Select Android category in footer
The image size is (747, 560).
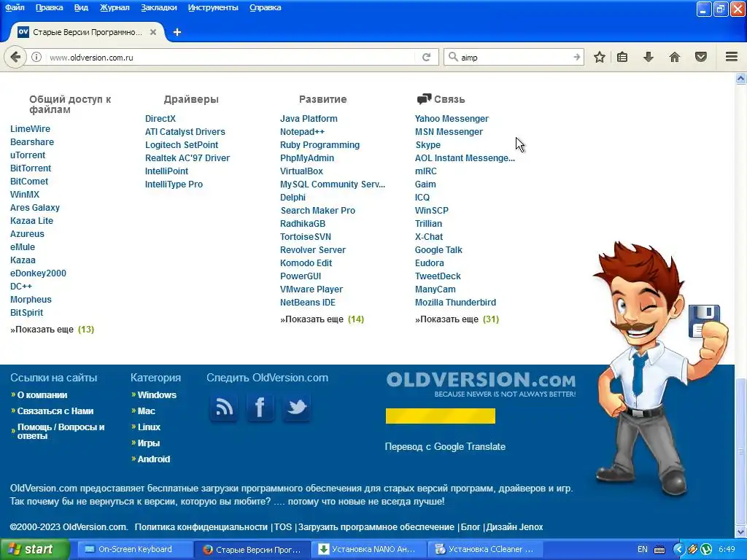[x=153, y=459]
